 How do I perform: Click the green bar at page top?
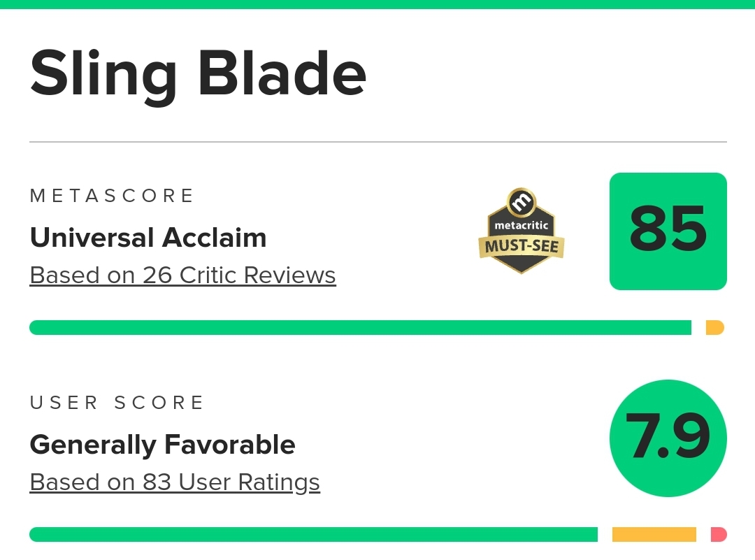377,4
